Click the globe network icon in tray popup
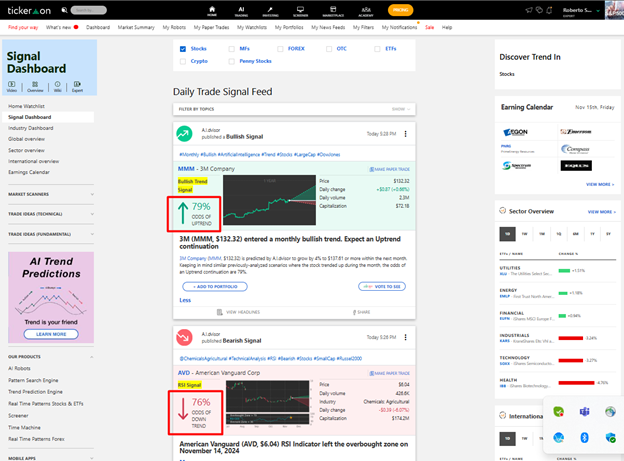Image resolution: width=624 pixels, height=461 pixels. click(610, 412)
